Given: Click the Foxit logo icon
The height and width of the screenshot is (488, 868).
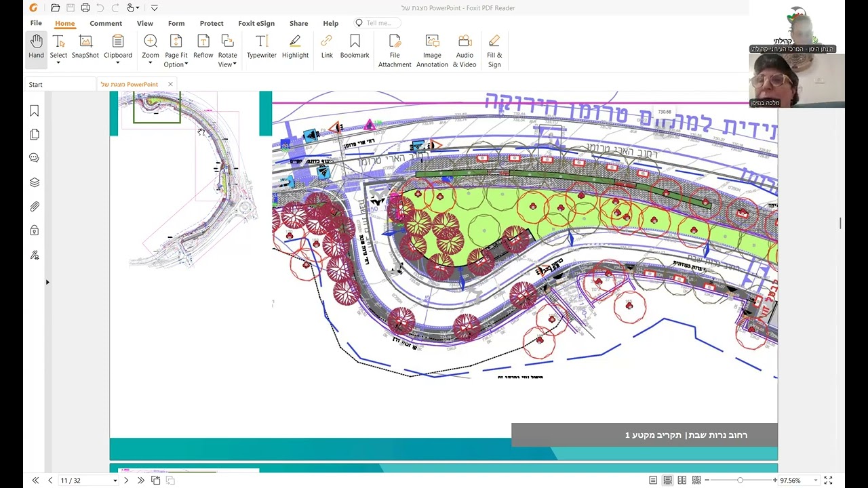Looking at the screenshot, I should click(x=34, y=8).
